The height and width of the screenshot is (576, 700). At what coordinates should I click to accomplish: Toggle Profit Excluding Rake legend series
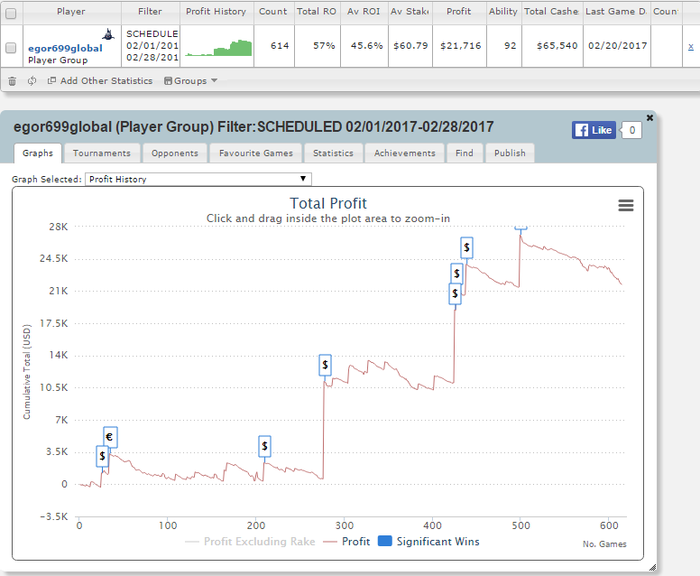coord(250,542)
